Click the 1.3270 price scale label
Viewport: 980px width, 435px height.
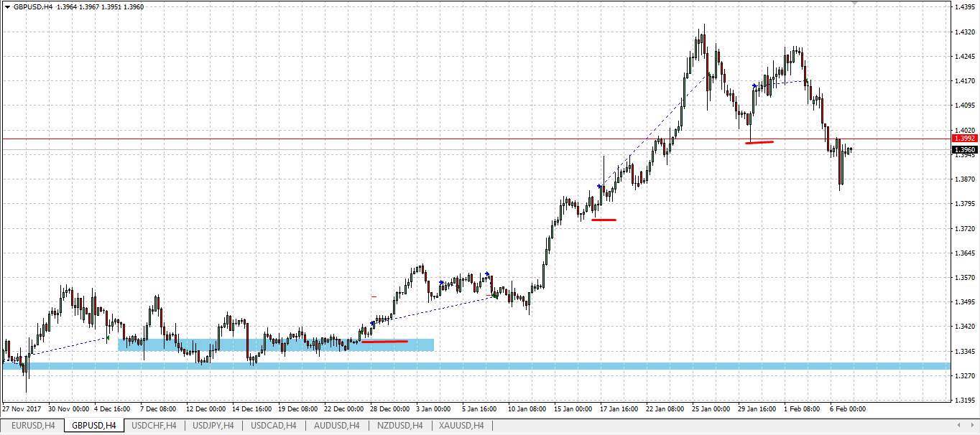[x=966, y=375]
